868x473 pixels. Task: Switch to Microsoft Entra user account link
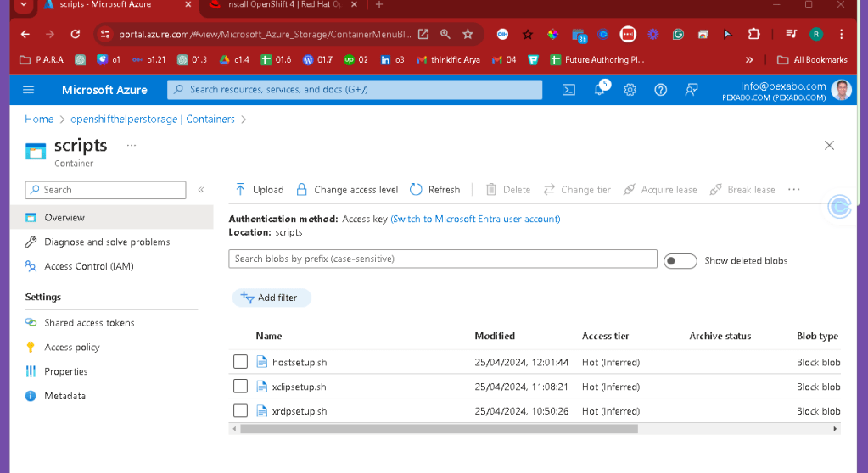[x=475, y=219]
